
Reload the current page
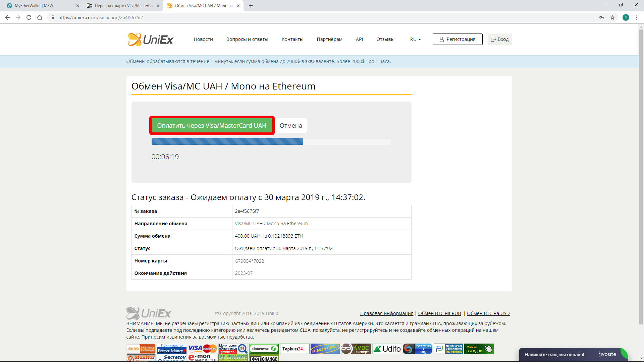tap(29, 17)
